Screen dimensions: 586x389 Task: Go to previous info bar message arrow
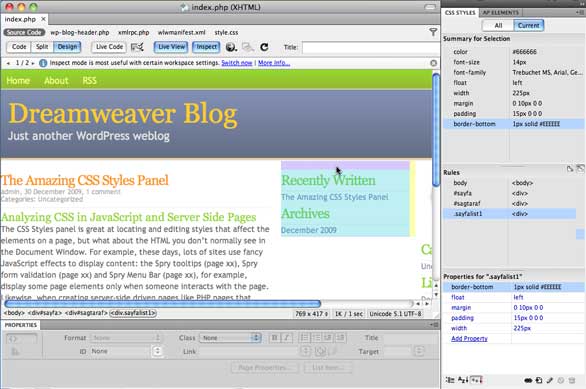click(8, 63)
